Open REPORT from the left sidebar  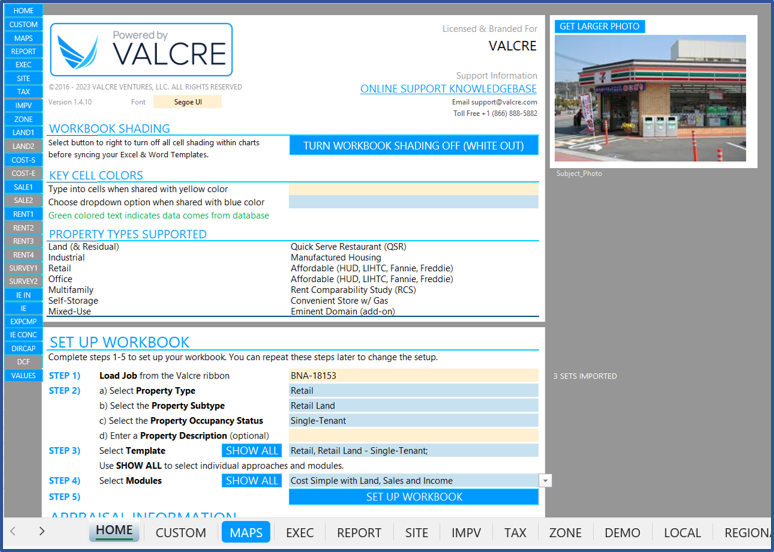point(23,51)
